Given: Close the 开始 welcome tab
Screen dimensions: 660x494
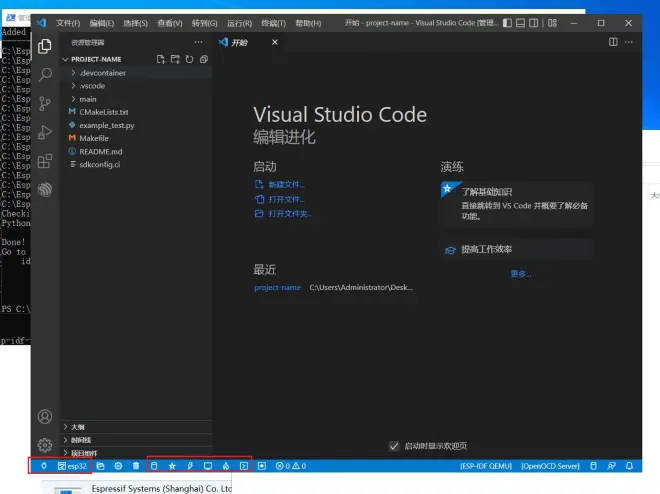Looking at the screenshot, I should pos(275,42).
